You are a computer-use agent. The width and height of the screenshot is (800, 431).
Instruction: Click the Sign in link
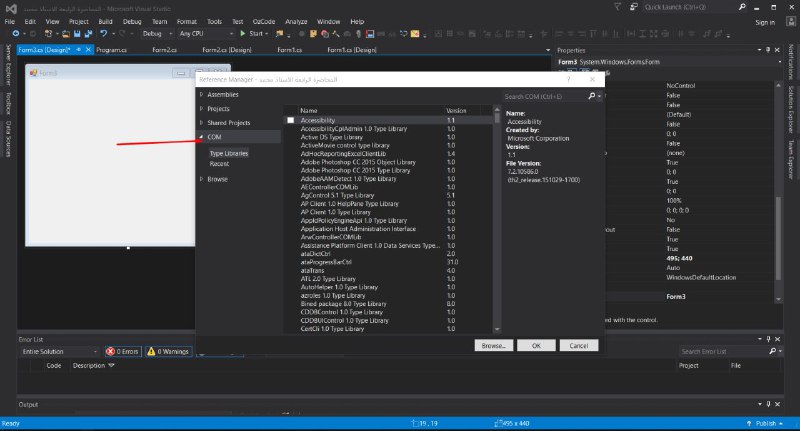pyautogui.click(x=765, y=22)
